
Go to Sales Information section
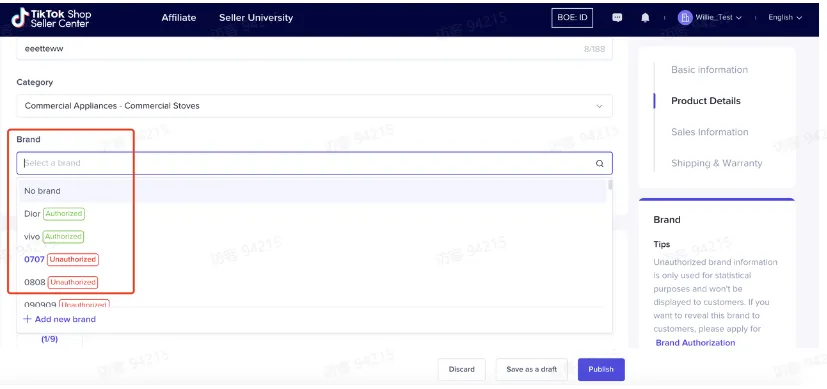(709, 132)
